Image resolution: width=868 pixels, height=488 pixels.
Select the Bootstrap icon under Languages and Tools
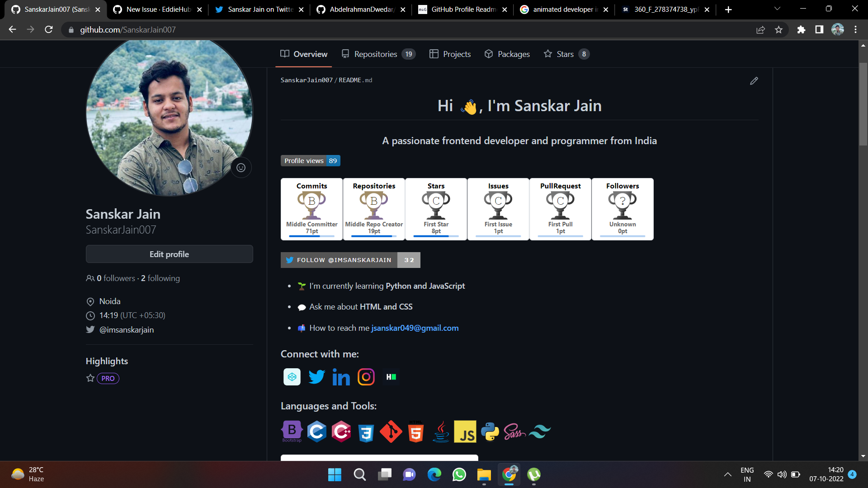292,432
